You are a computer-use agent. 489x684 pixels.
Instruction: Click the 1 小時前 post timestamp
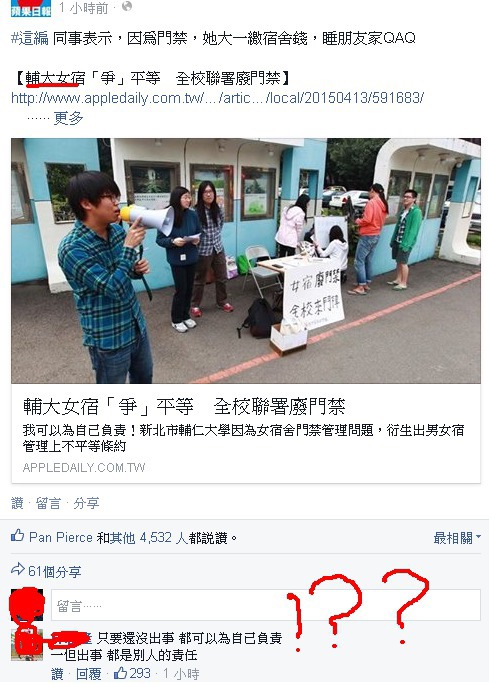pos(83,7)
